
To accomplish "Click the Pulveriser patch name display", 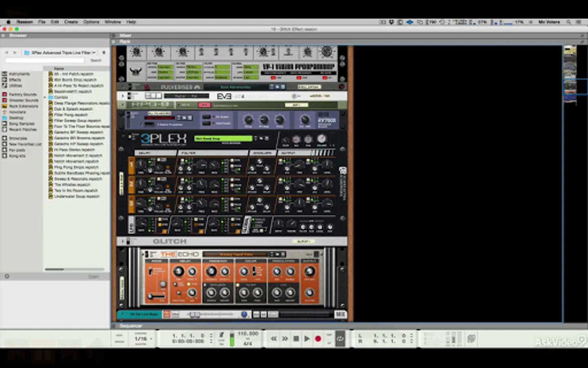I will pyautogui.click(x=236, y=87).
